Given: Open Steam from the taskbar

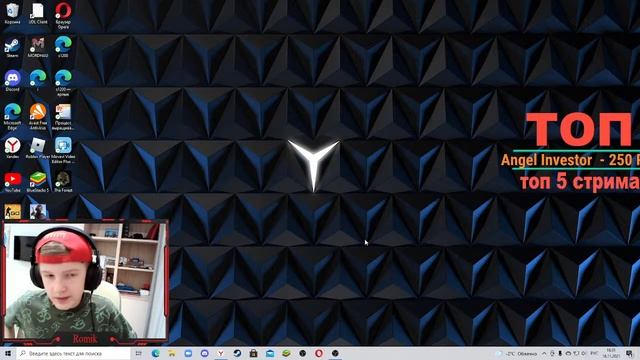Looking at the screenshot, I should click(x=237, y=353).
